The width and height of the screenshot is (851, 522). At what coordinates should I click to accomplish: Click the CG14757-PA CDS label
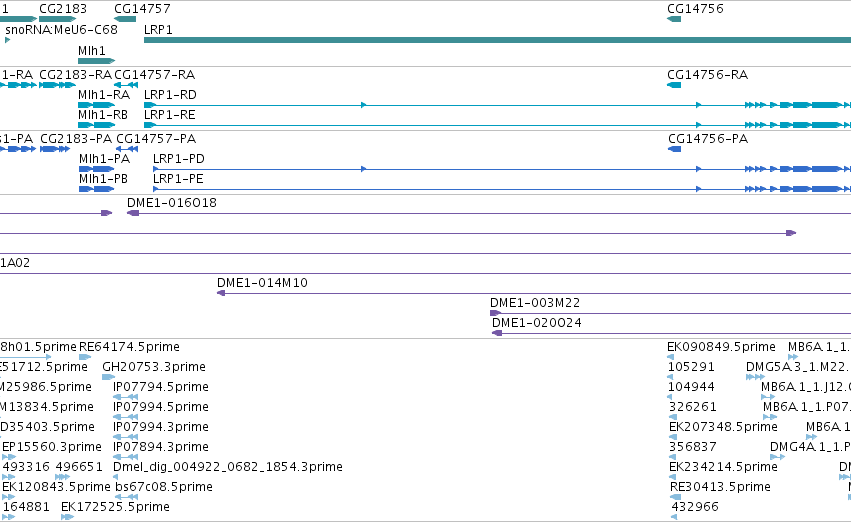[x=156, y=138]
